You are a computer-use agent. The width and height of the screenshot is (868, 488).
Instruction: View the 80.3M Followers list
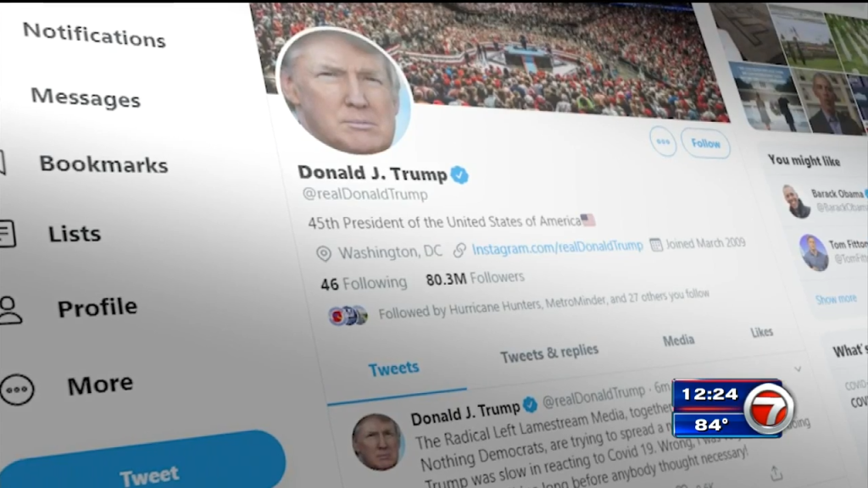[x=475, y=278]
